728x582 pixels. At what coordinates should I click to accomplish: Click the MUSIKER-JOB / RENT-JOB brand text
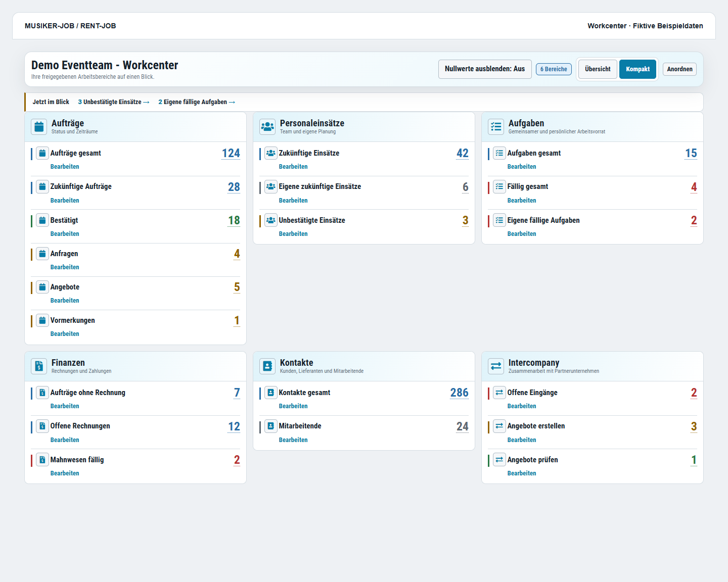point(70,26)
